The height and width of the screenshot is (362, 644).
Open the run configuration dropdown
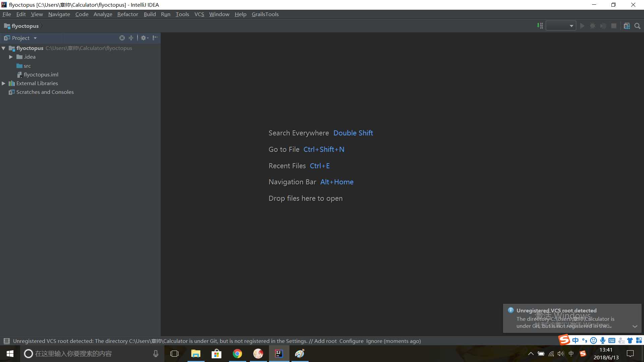[561, 26]
